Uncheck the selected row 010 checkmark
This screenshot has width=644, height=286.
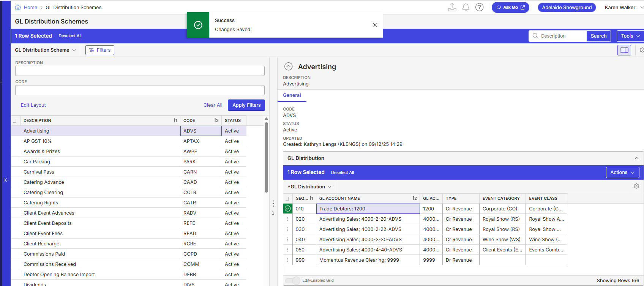(x=288, y=209)
